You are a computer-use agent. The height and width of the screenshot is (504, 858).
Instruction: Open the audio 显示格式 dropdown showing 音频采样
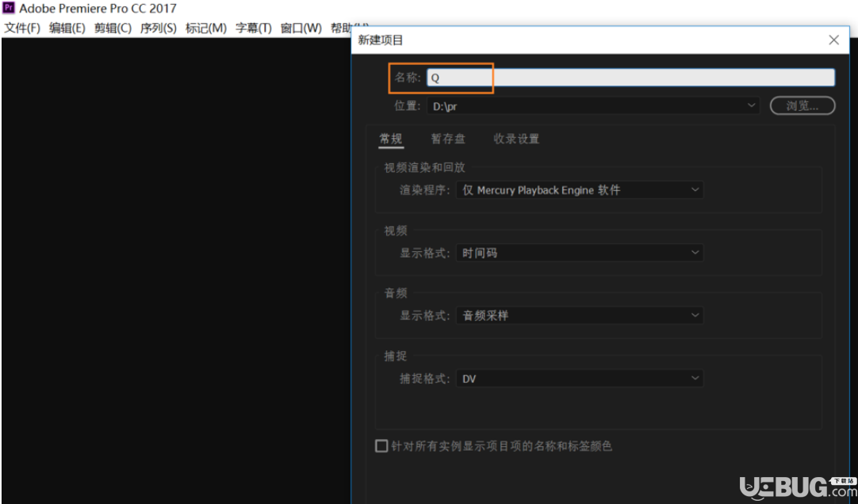point(580,315)
